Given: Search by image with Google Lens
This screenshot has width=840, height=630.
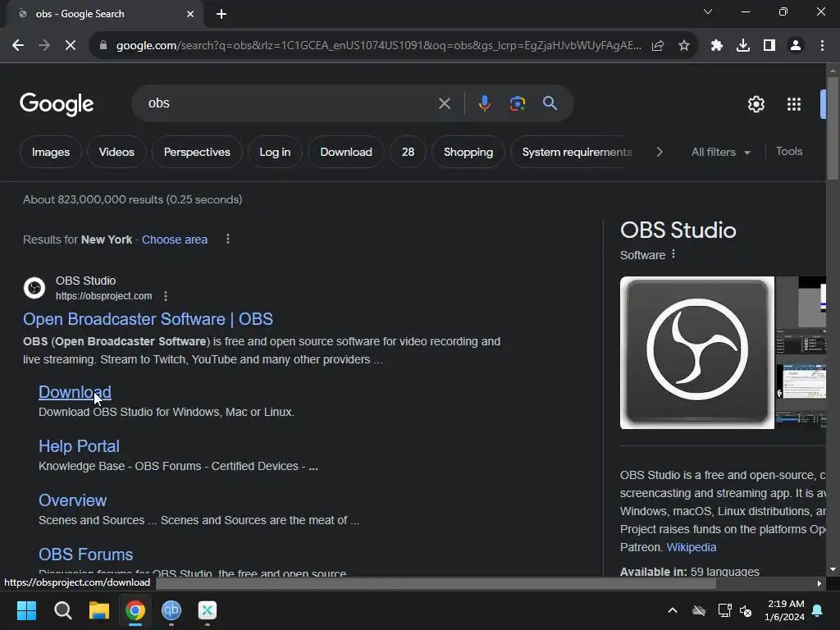Looking at the screenshot, I should [518, 103].
